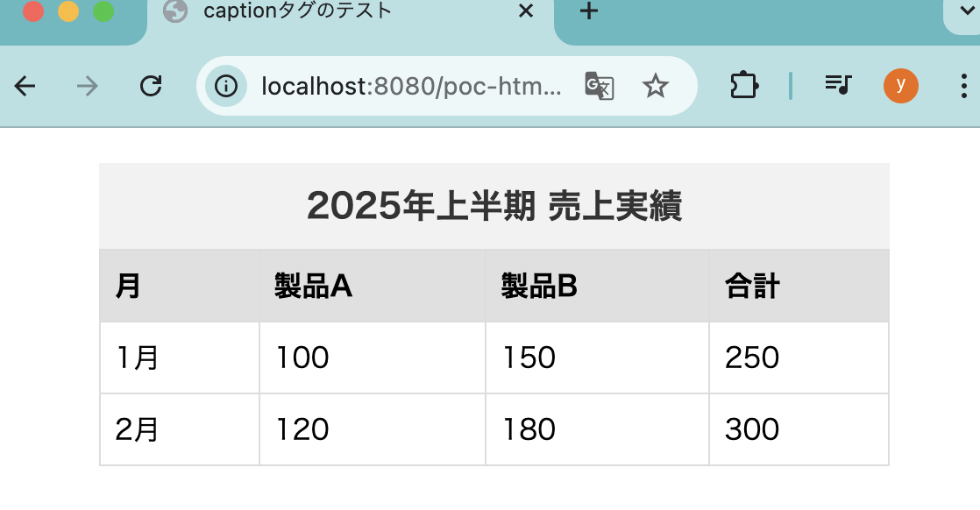The height and width of the screenshot is (510, 980).
Task: Click the cell with value 120
Action: [x=373, y=429]
